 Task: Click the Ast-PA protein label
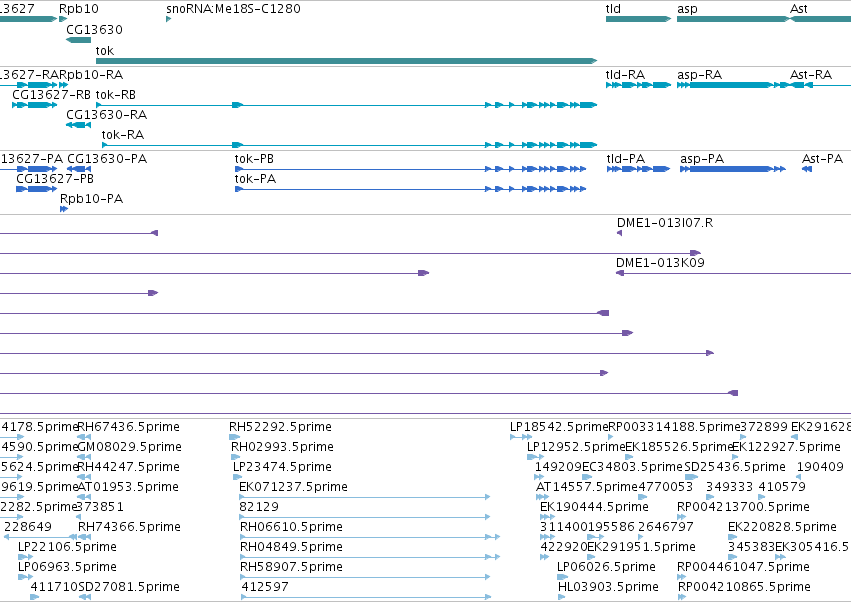822,159
